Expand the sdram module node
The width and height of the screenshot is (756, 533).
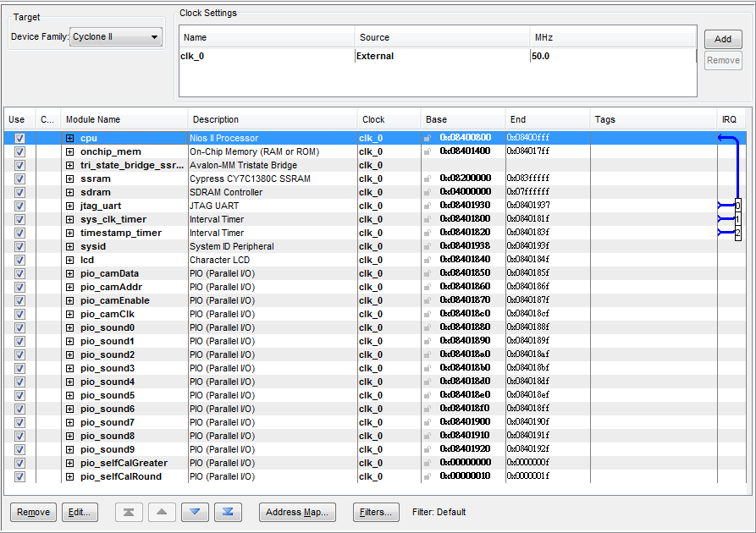pos(70,192)
